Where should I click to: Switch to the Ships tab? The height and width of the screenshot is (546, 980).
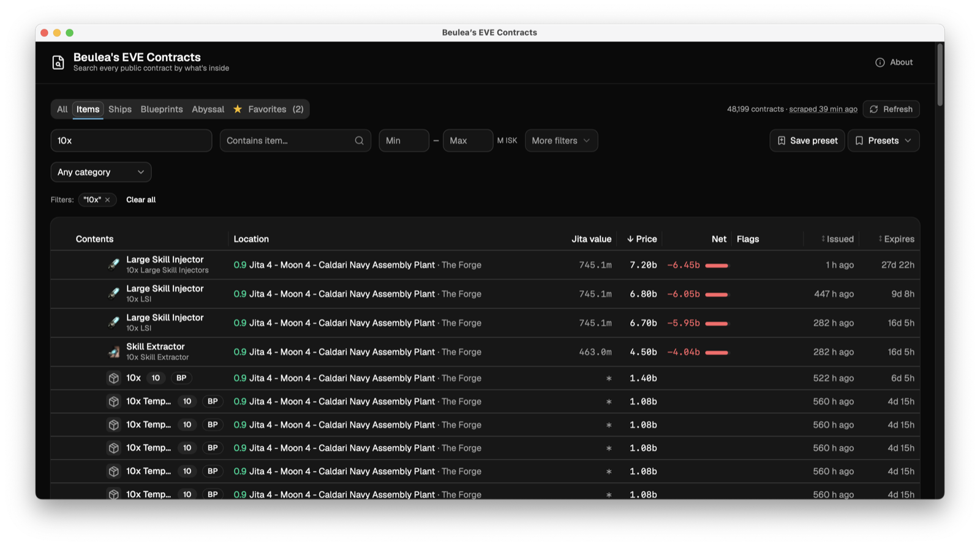click(120, 109)
